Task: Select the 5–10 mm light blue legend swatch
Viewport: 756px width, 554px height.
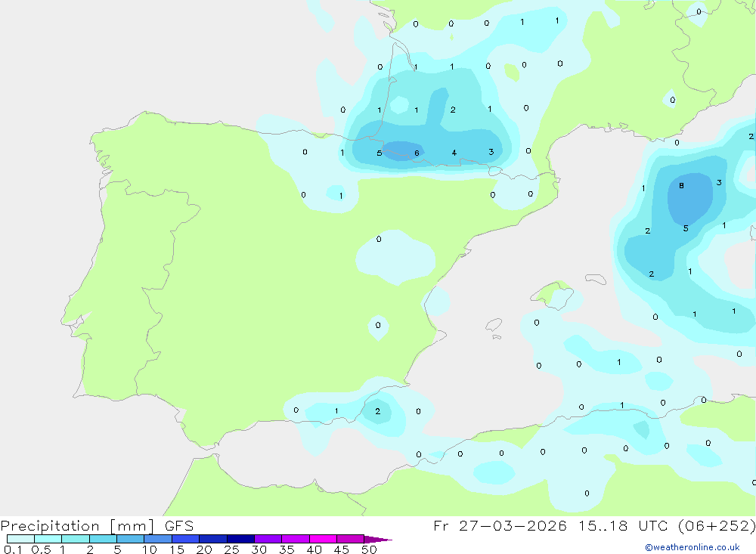Action: (131, 539)
